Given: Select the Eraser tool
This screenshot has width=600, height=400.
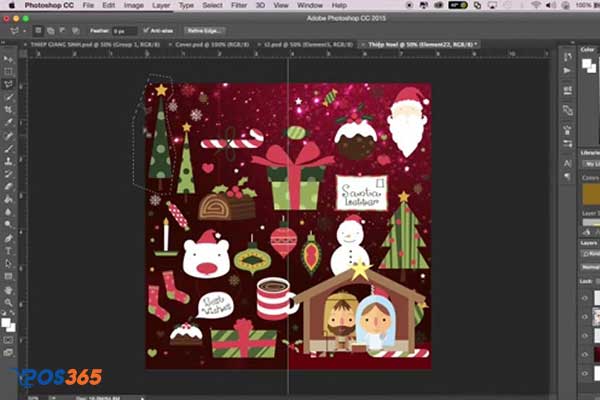Looking at the screenshot, I should pyautogui.click(x=8, y=186).
